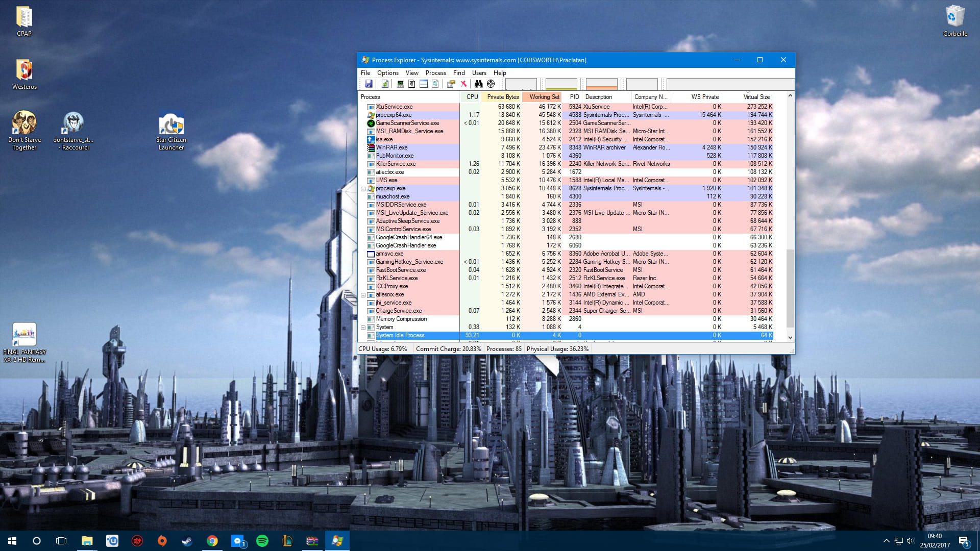This screenshot has height=551, width=980.
Task: Open the Properties toolbar icon
Action: pos(451,84)
